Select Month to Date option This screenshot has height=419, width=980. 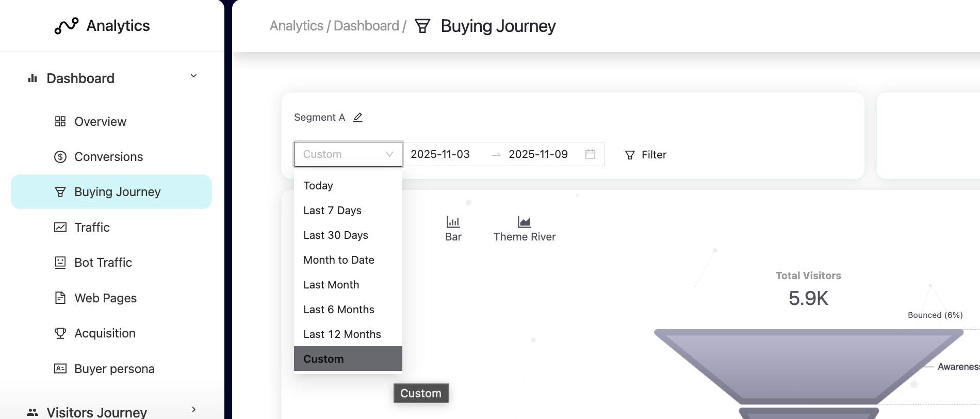(339, 260)
